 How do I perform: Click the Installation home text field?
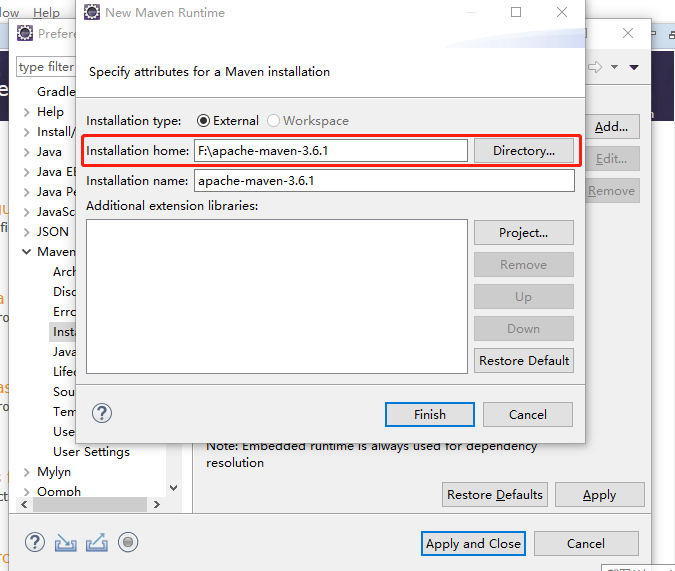tap(331, 151)
